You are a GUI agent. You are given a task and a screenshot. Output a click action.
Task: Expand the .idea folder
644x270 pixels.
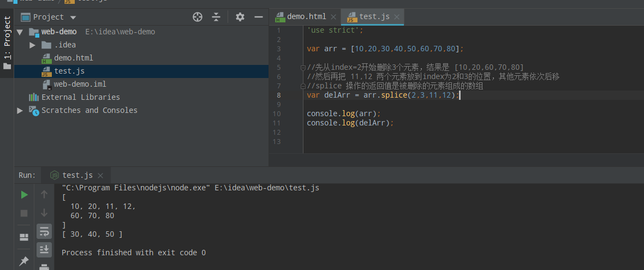(x=32, y=45)
